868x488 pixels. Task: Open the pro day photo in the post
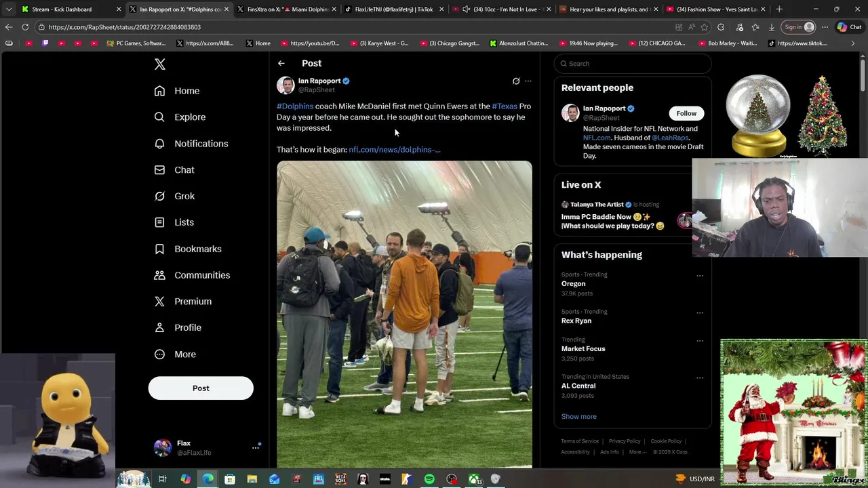point(404,314)
